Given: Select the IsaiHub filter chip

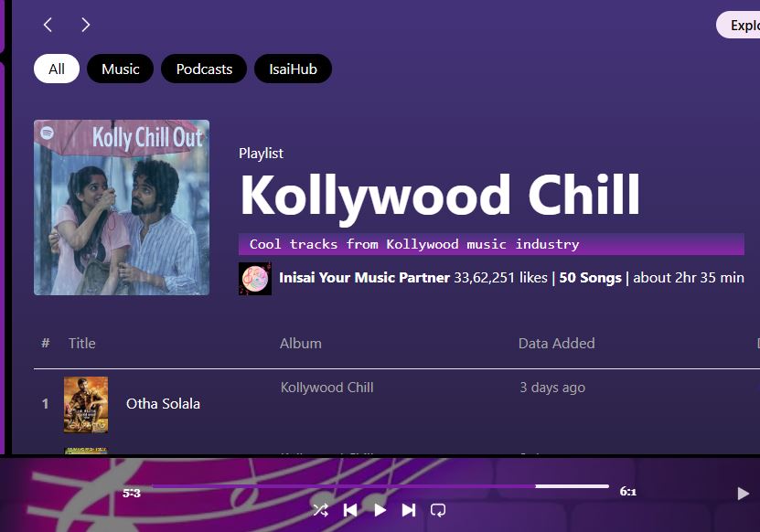Looking at the screenshot, I should [x=294, y=69].
